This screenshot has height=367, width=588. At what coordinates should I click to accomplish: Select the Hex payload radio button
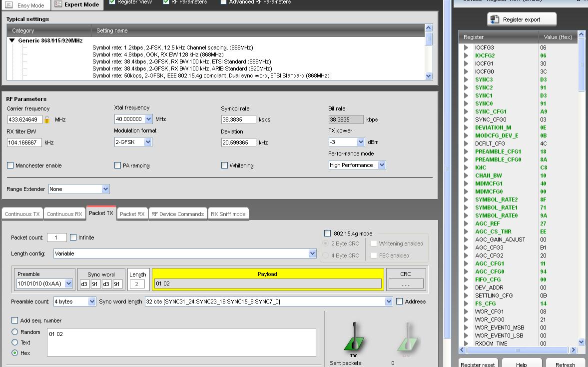[x=14, y=353]
